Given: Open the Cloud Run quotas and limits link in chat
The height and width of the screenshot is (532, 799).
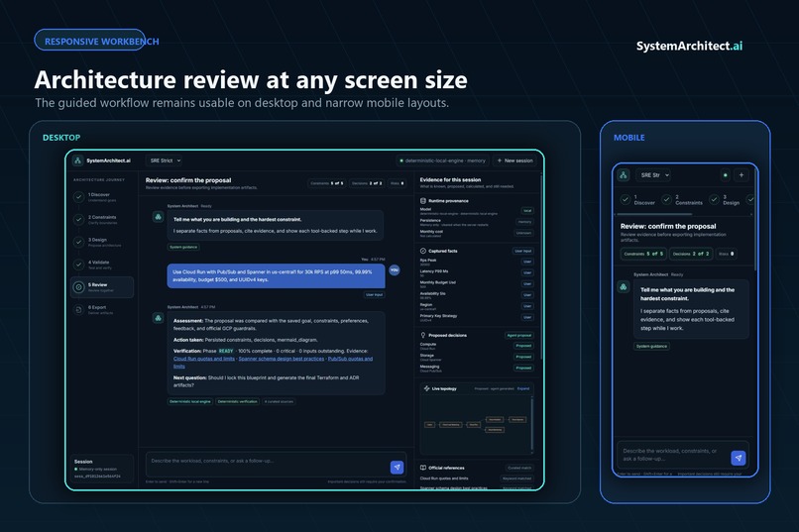Looking at the screenshot, I should [x=204, y=359].
